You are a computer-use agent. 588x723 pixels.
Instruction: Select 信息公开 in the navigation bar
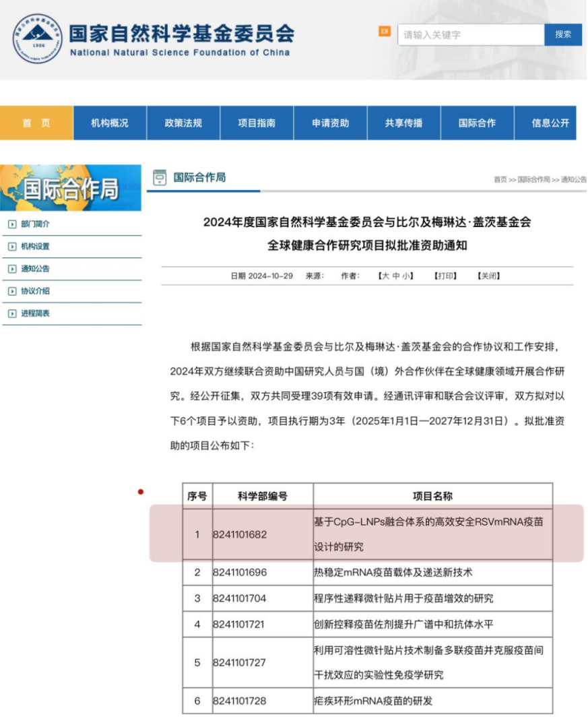pos(550,123)
